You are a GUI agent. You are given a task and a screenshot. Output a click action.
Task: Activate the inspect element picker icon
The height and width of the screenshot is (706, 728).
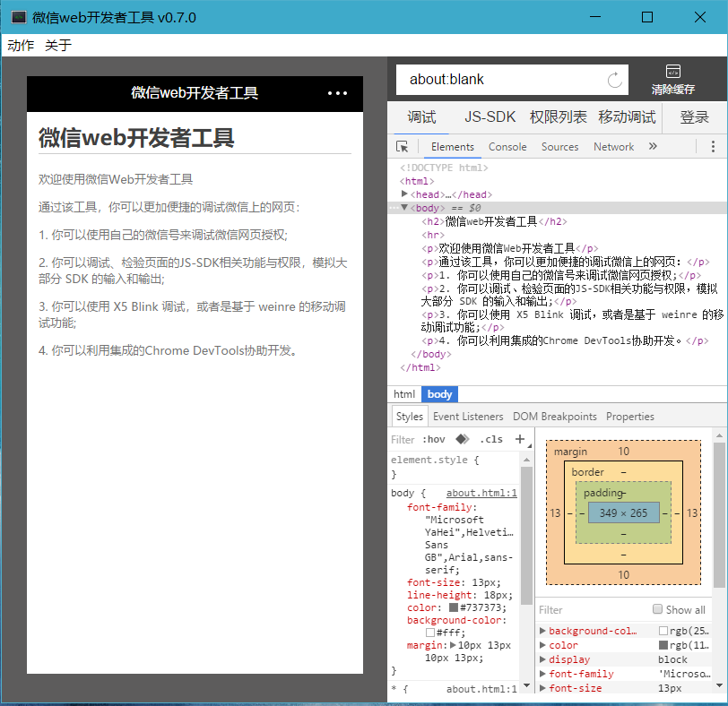(x=402, y=147)
